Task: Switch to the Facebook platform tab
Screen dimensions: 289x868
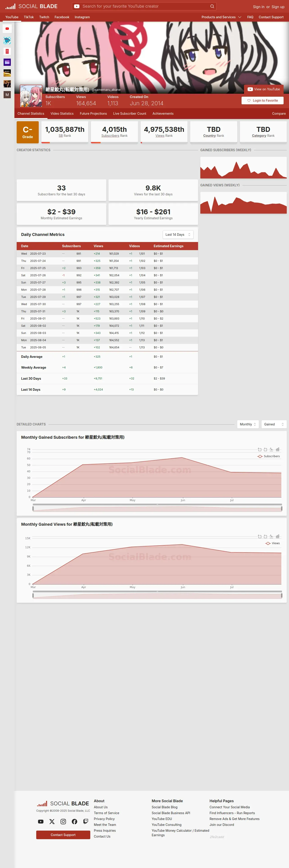Action: (x=62, y=17)
